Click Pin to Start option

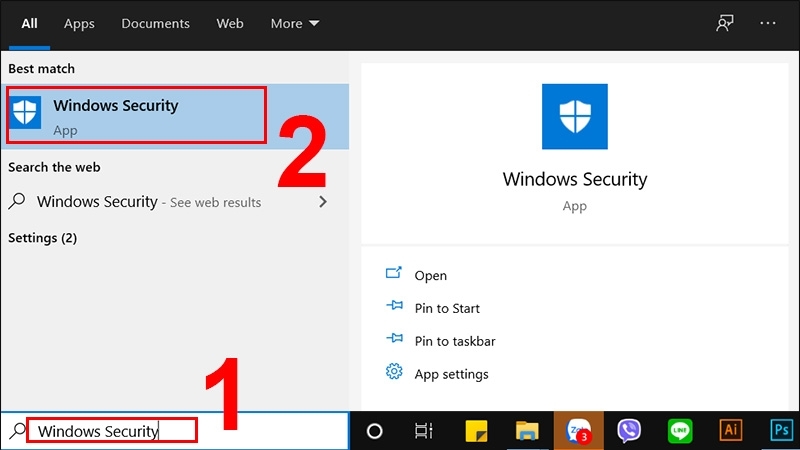(447, 308)
